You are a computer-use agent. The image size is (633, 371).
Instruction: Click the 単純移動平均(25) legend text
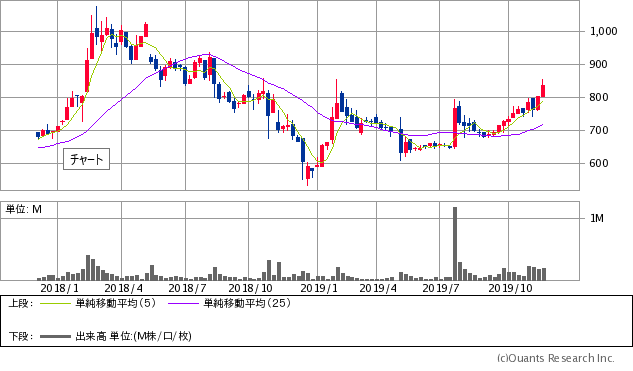[247, 303]
